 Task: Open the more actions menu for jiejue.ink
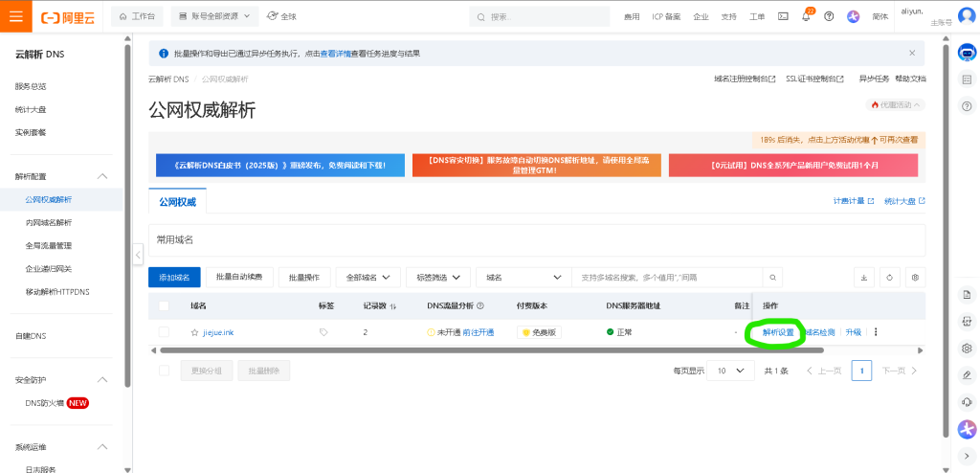[x=876, y=332]
